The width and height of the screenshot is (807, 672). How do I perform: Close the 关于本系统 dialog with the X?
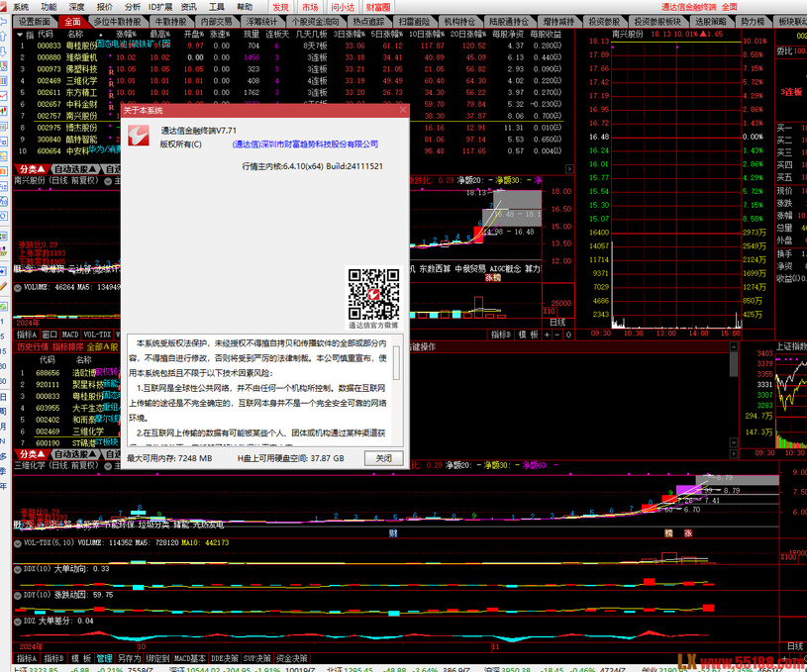[403, 110]
